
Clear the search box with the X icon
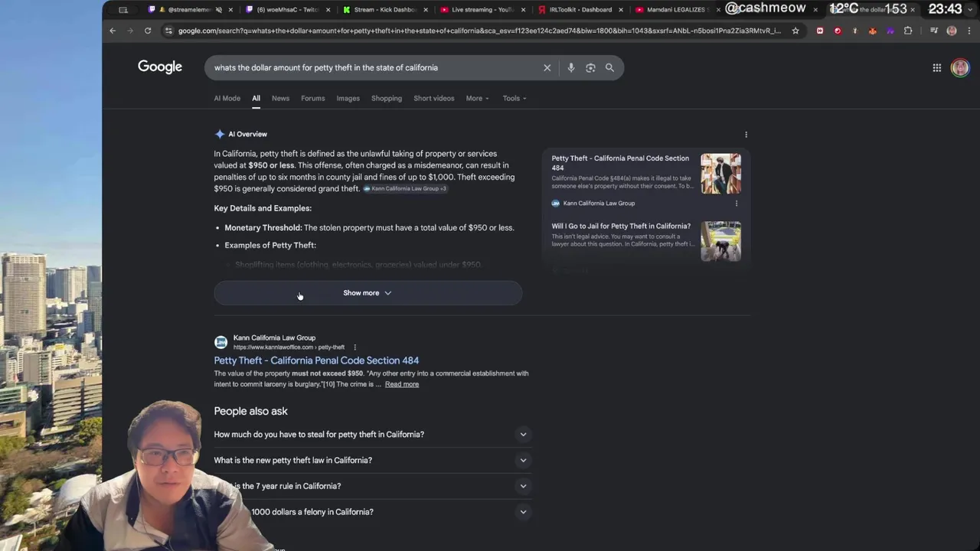547,67
